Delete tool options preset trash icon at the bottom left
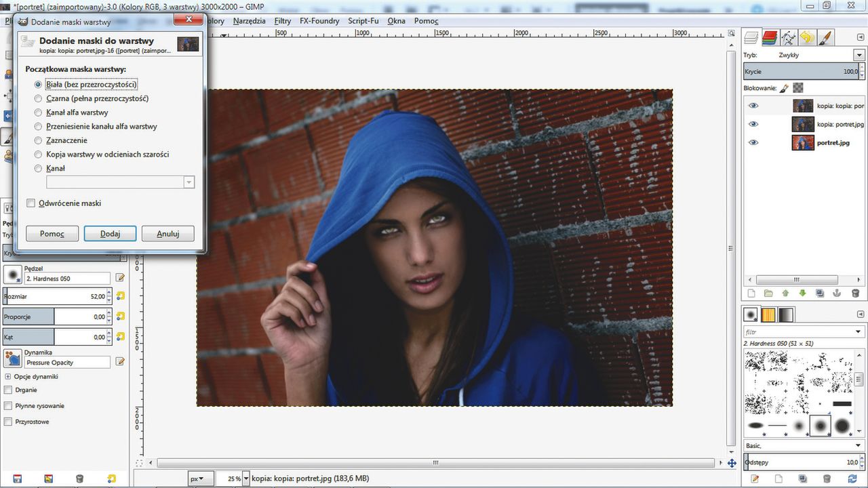 click(79, 479)
